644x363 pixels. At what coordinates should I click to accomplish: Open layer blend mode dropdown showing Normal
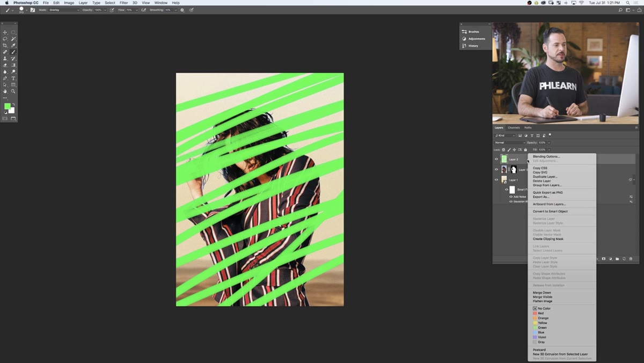tap(510, 143)
